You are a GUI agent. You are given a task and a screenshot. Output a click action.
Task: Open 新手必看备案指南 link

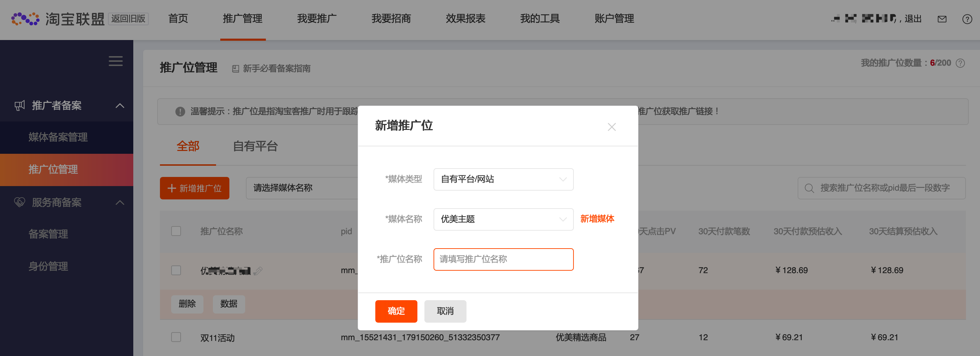pos(277,68)
